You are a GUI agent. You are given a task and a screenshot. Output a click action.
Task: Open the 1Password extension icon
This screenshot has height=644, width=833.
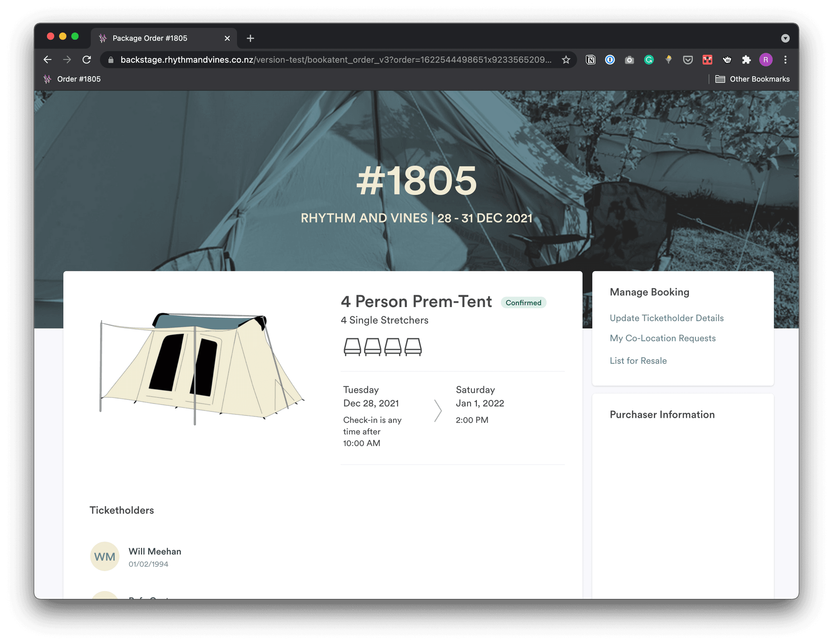pos(610,60)
